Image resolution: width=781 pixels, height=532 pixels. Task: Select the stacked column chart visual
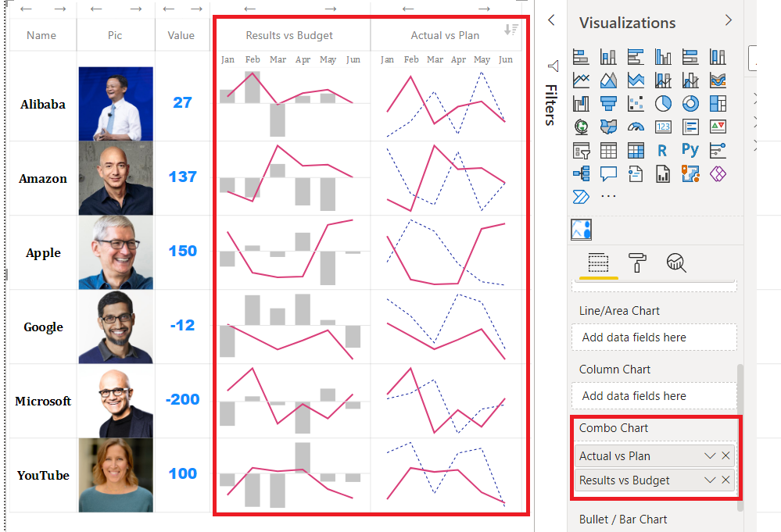point(608,57)
